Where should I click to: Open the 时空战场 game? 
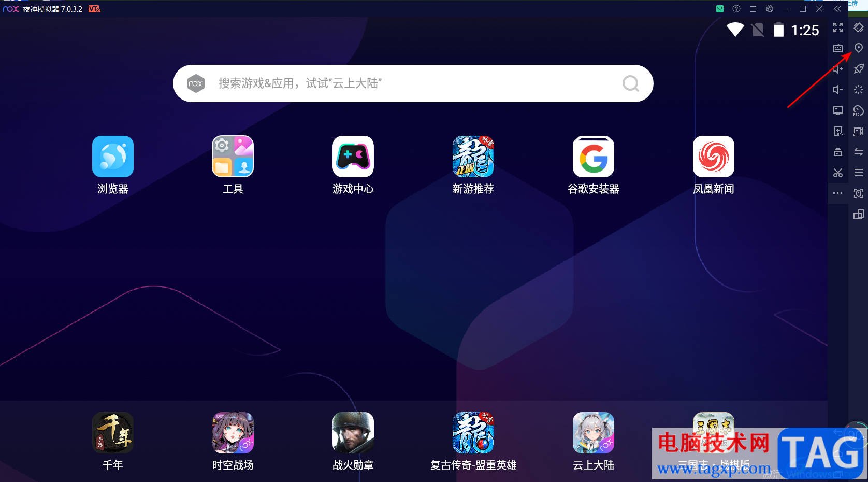point(233,433)
